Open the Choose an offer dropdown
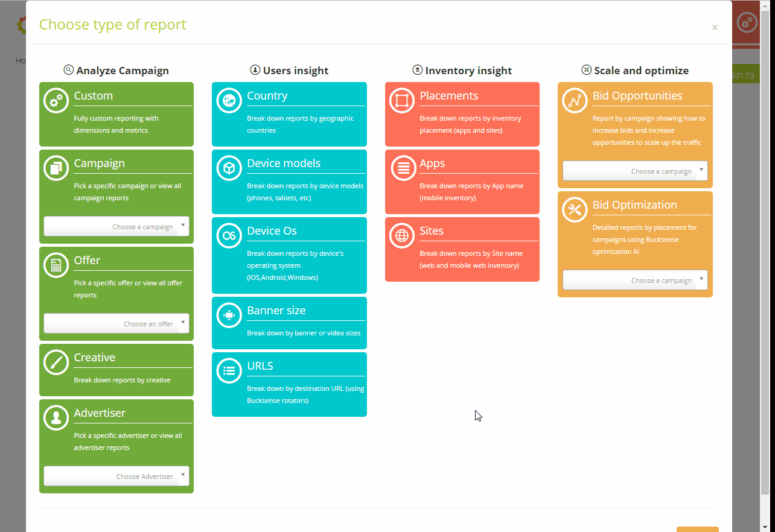The height and width of the screenshot is (532, 775). click(x=116, y=323)
